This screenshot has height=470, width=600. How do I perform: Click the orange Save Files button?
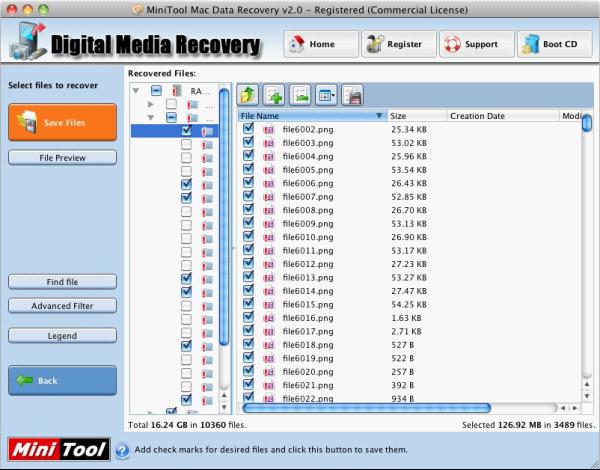(62, 122)
